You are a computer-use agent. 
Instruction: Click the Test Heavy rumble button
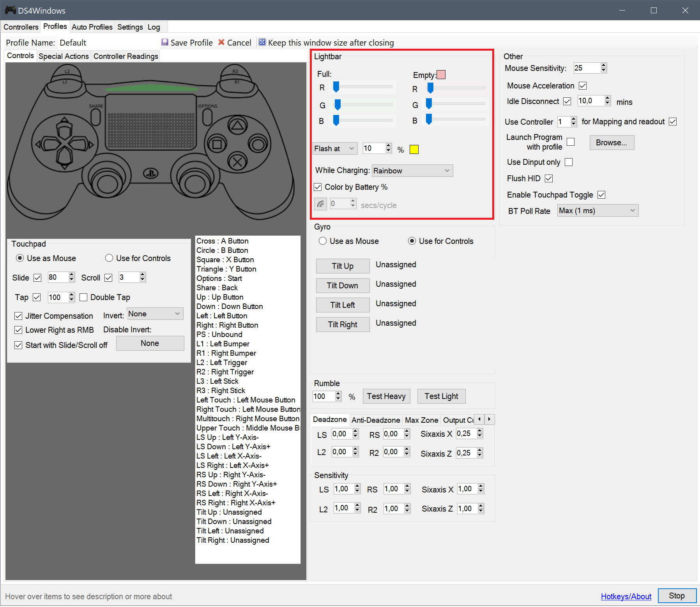point(386,396)
